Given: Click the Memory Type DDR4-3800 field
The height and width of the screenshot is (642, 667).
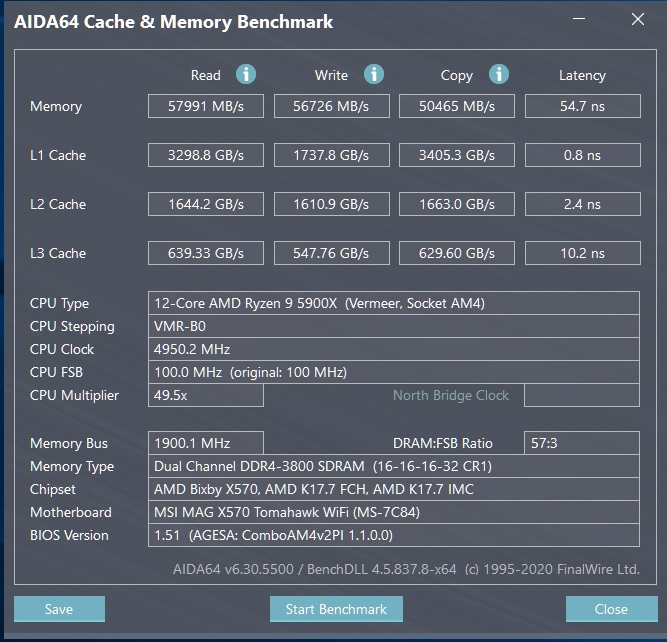Looking at the screenshot, I should coord(393,466).
